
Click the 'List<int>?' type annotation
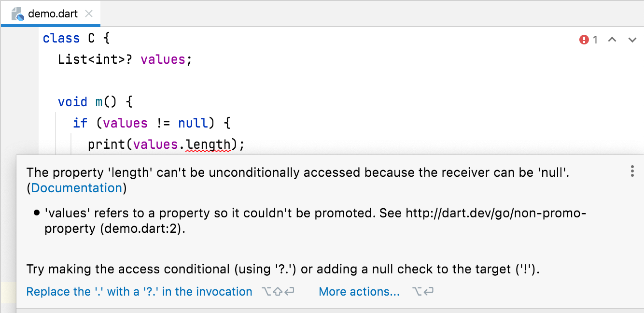95,59
